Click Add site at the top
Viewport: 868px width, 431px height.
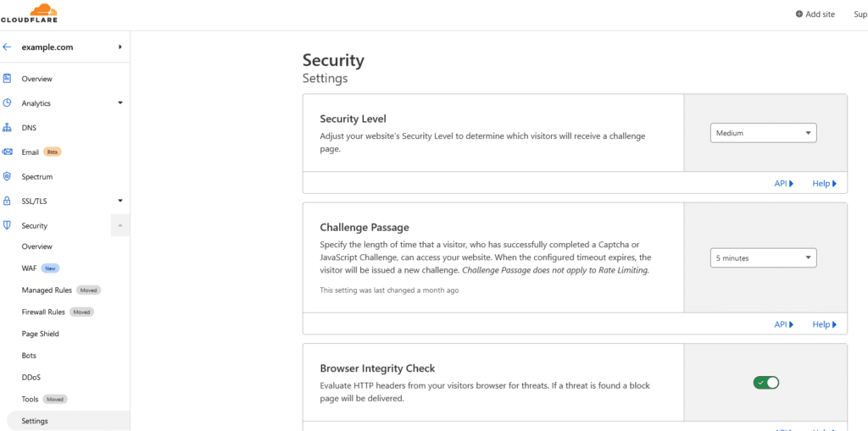(x=815, y=14)
